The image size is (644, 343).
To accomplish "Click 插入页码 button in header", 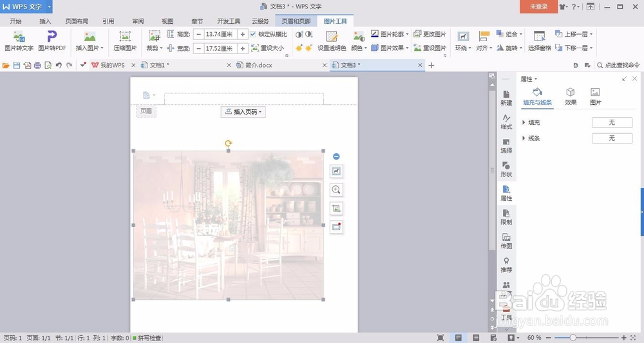I will click(243, 111).
